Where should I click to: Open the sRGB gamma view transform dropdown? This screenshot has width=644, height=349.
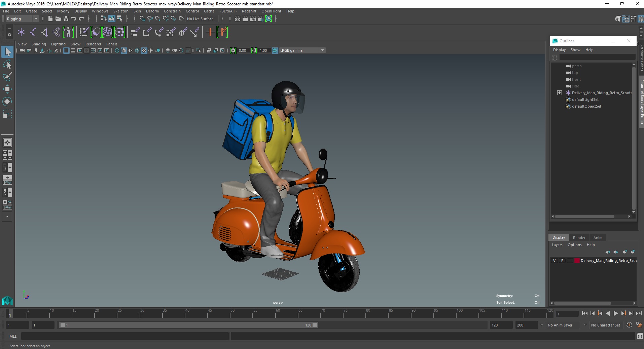pos(302,50)
